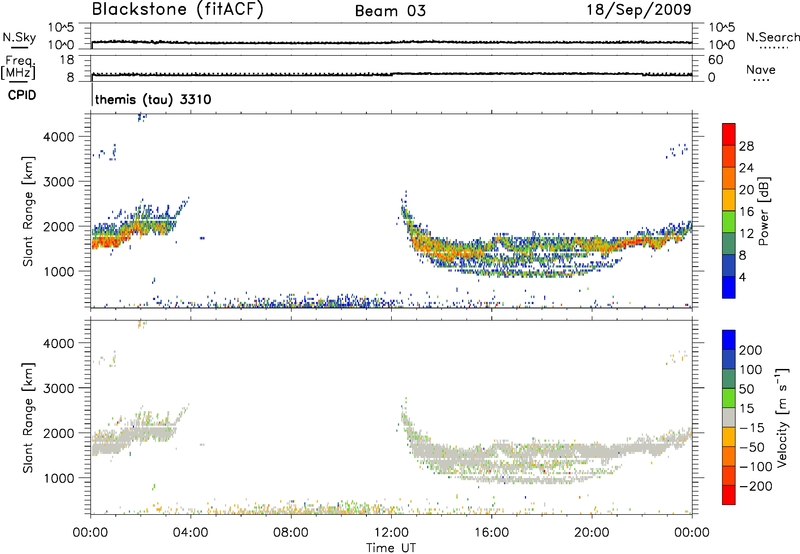
Task: Click the 'CPID' row label
Action: [22, 95]
